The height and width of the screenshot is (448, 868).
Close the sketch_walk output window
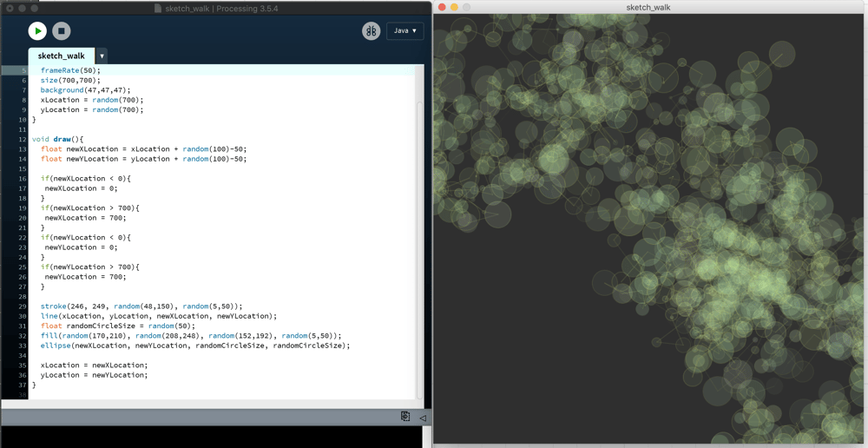coord(442,7)
